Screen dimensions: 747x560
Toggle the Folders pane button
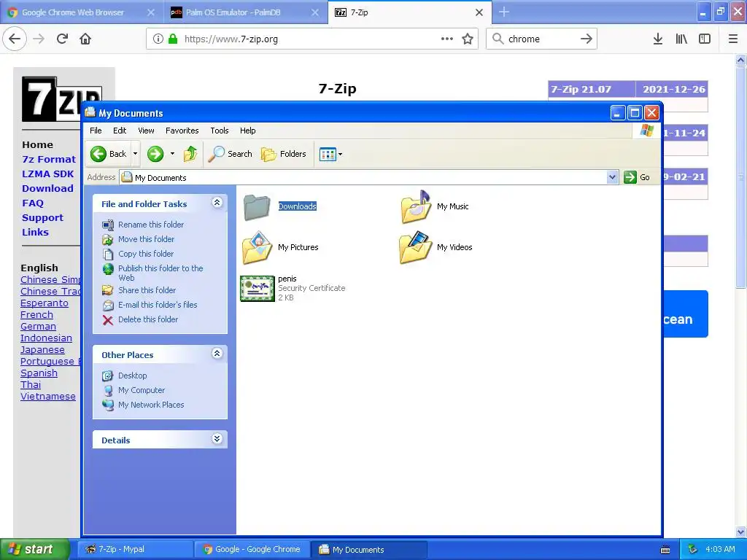(284, 154)
